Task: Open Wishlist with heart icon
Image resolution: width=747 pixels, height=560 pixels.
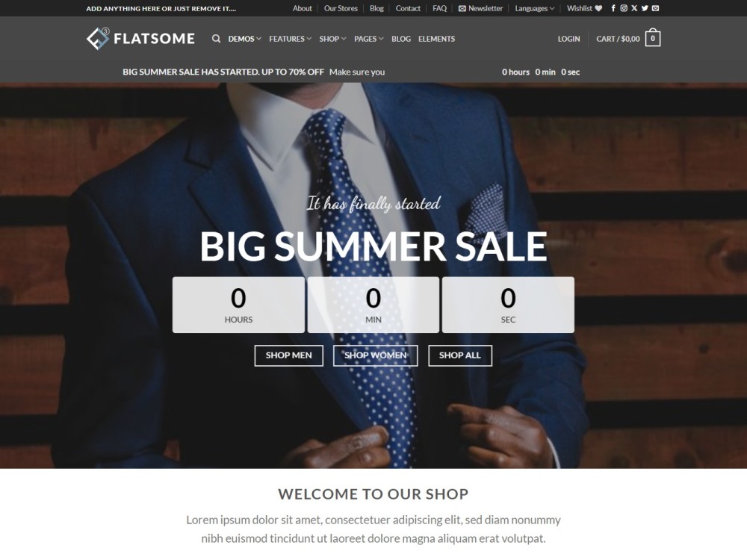Action: 585,8
